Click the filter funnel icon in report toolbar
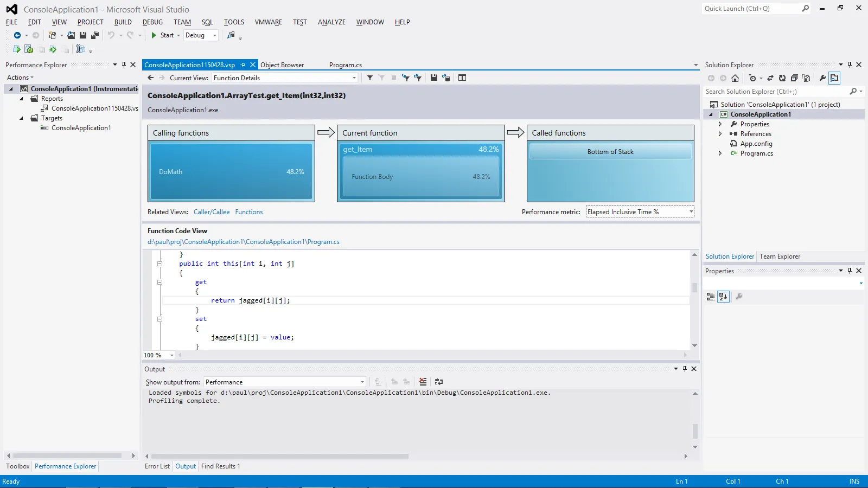 [370, 78]
